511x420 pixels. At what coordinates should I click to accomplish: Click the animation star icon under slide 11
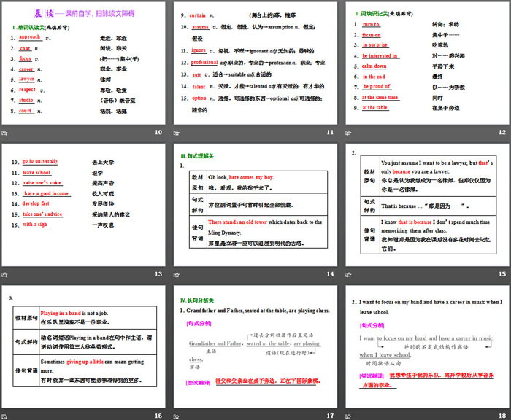[x=177, y=133]
